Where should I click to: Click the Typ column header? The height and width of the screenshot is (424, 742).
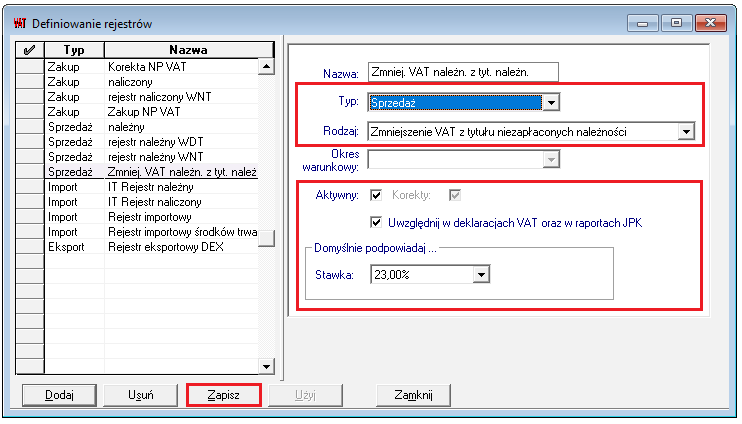click(74, 49)
